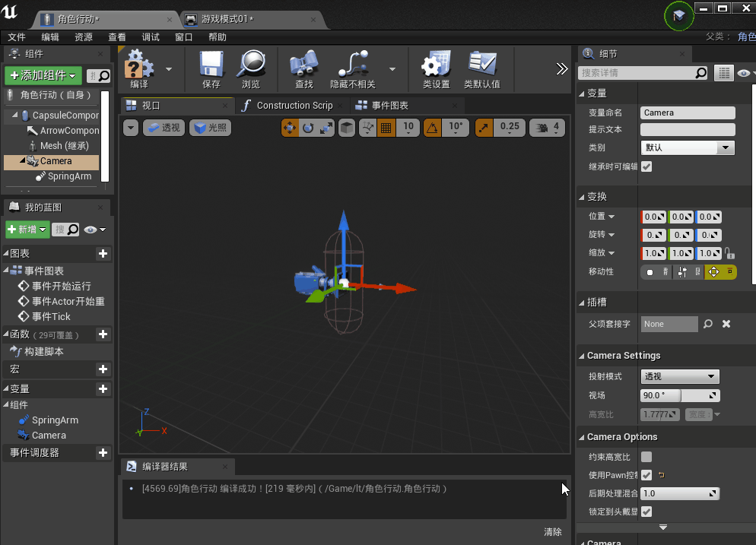Open the 投射模式 (Projection Mode) 透视 dropdown
Screen dimensions: 756x545
pos(680,376)
